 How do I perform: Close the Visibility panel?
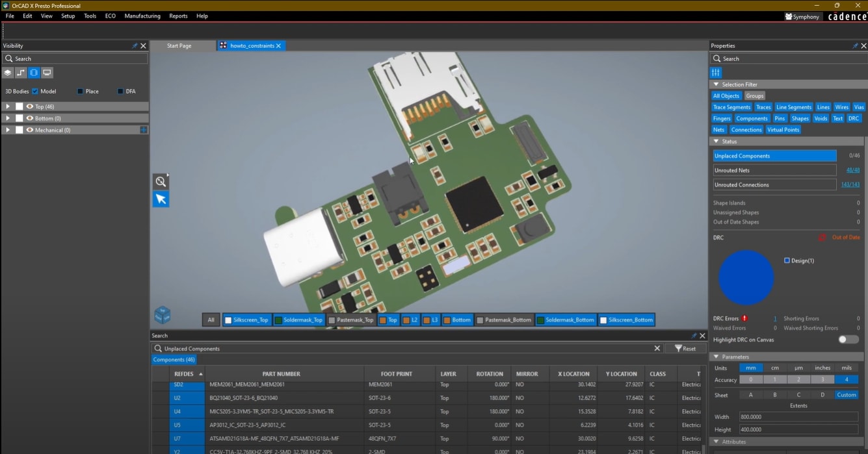click(x=144, y=46)
